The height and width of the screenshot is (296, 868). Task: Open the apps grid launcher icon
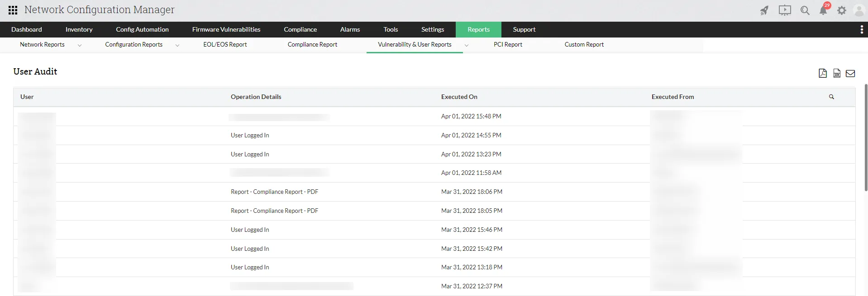pyautogui.click(x=13, y=10)
